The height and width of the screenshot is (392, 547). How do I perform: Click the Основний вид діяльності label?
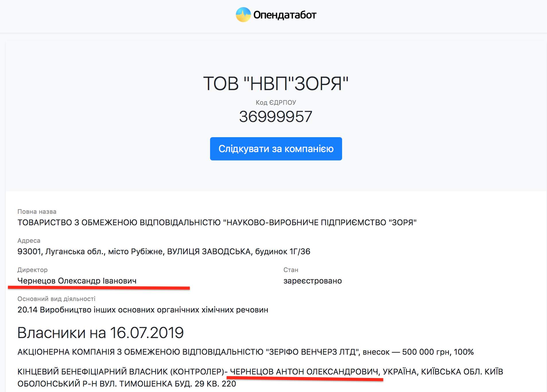(57, 299)
